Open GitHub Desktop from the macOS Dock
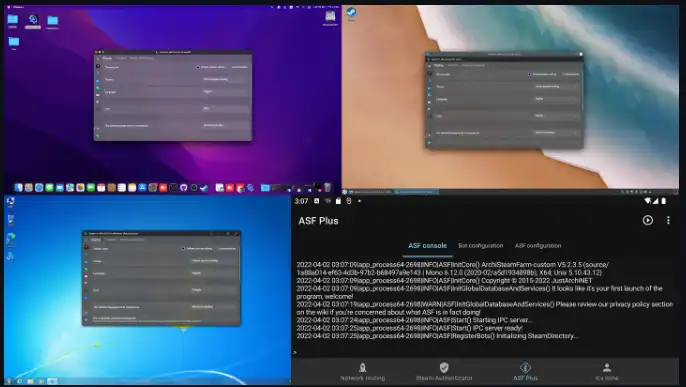 184,188
